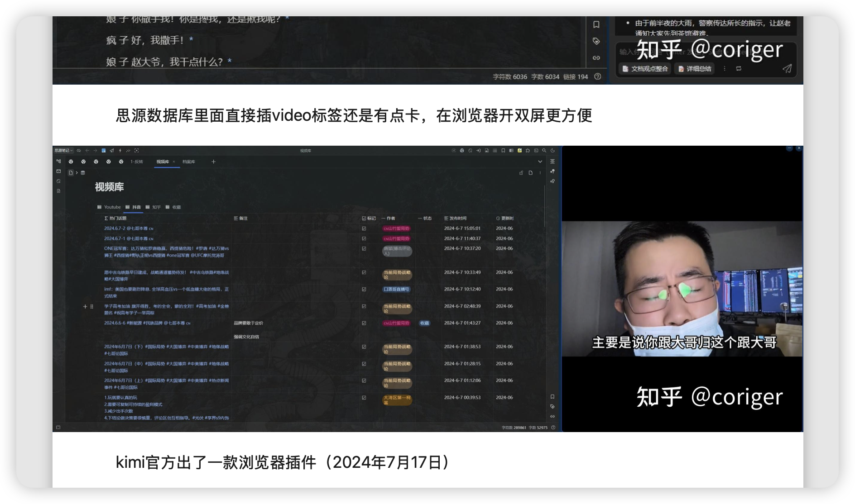Open the file tree icon in left dock

(58, 161)
